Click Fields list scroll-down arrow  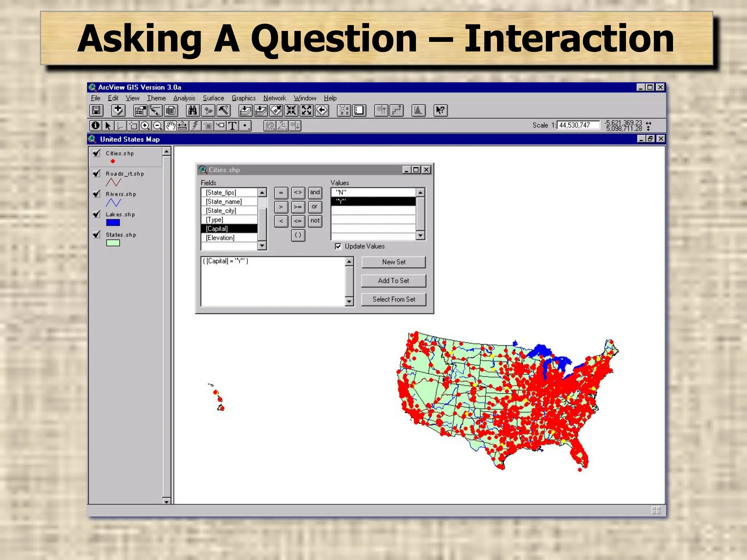(x=262, y=246)
